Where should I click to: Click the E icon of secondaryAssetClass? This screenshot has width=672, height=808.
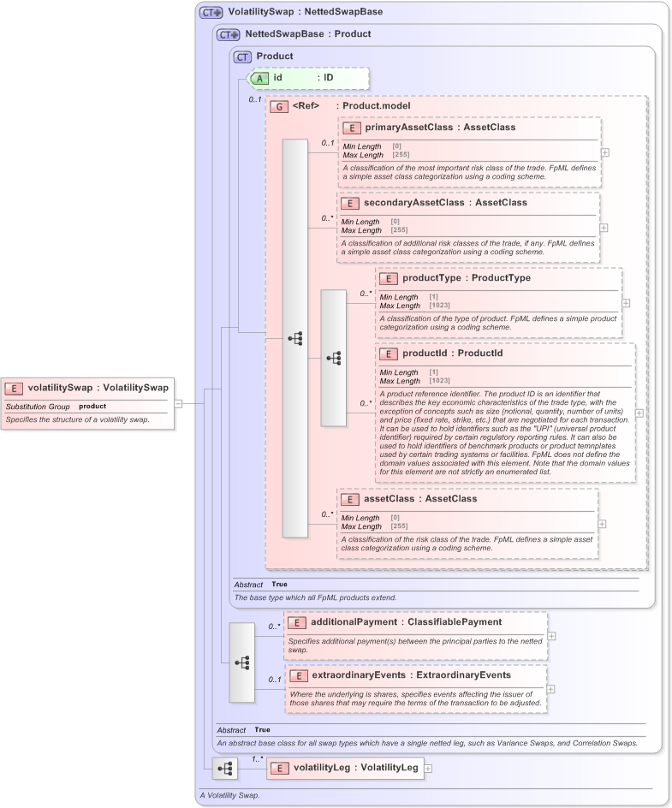pos(350,204)
